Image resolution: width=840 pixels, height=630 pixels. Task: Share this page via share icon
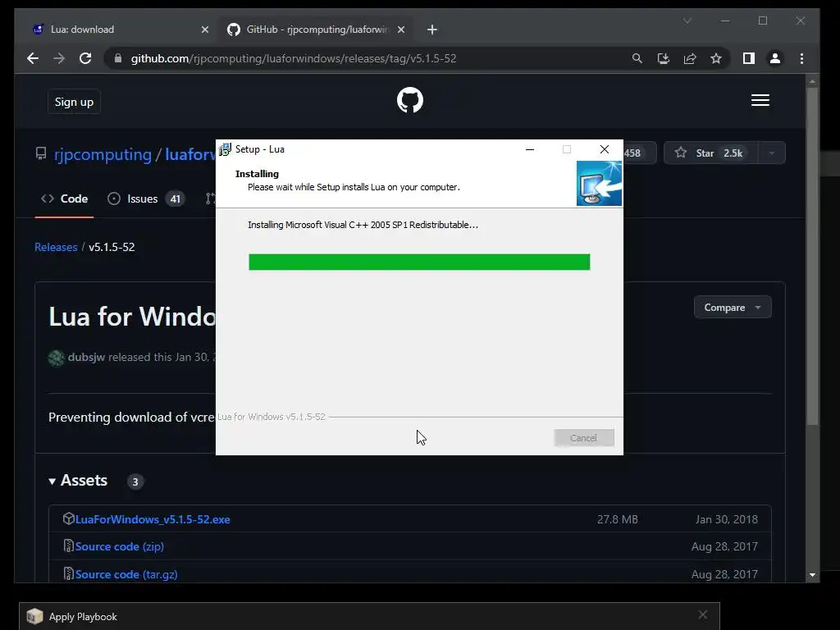pos(690,58)
